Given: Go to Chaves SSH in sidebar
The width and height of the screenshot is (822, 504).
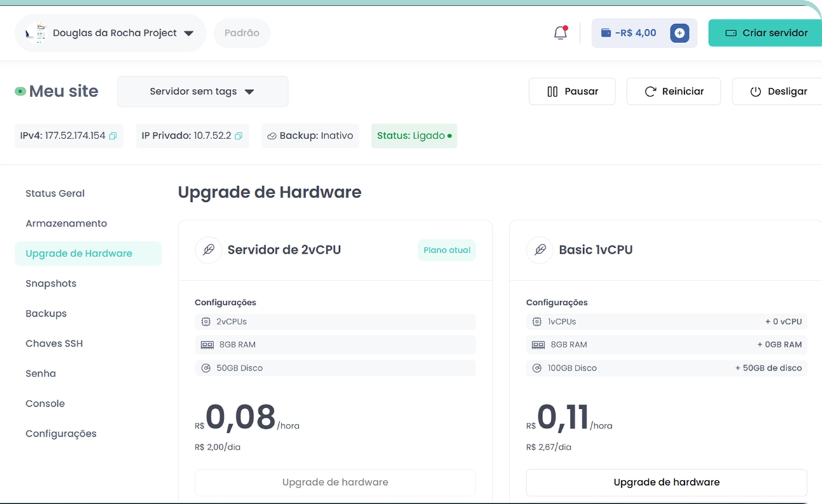Looking at the screenshot, I should [x=54, y=343].
